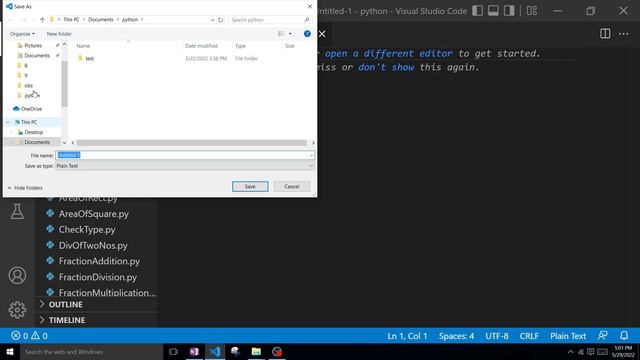Click This PC in the address breadcrumb

point(71,20)
